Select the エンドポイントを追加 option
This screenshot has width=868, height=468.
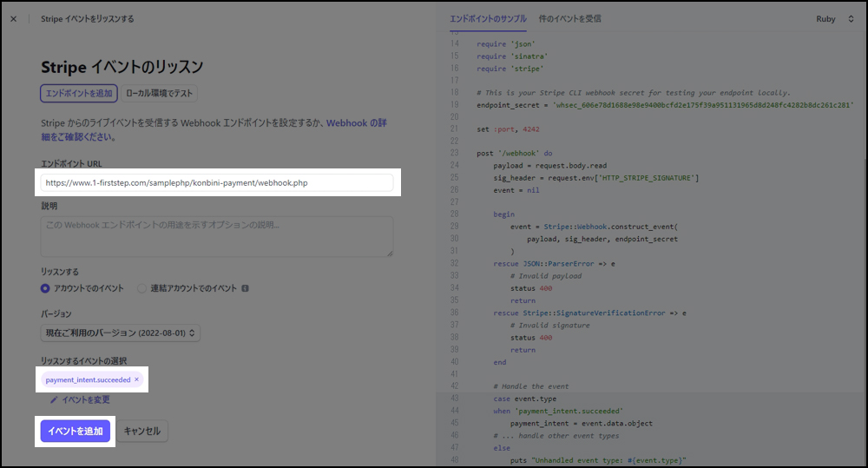click(79, 93)
